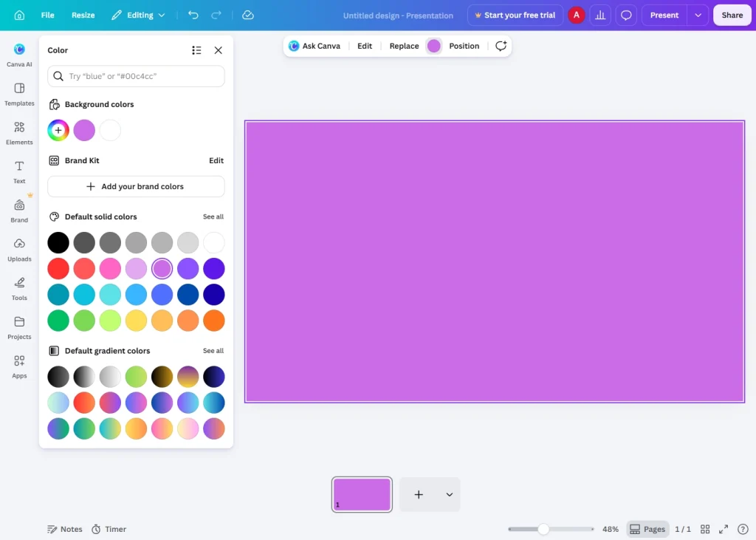This screenshot has width=756, height=540.
Task: Open the 48% zoom level menu
Action: point(611,530)
